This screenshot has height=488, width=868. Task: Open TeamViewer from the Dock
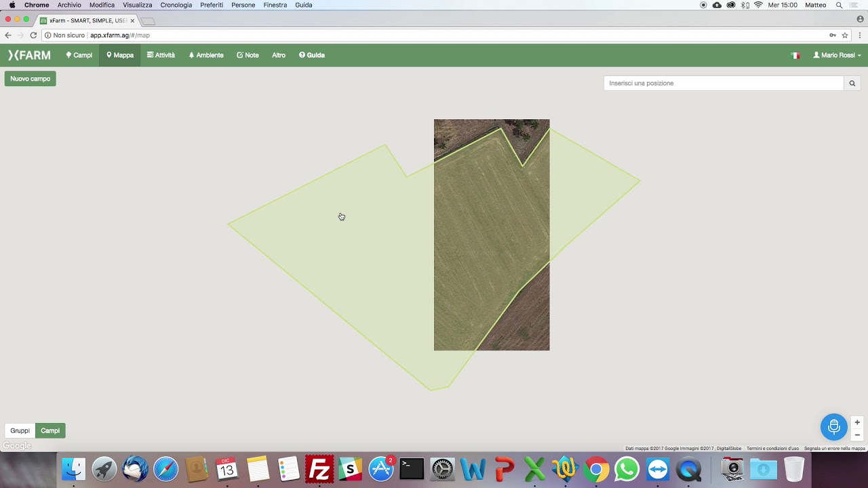(658, 469)
